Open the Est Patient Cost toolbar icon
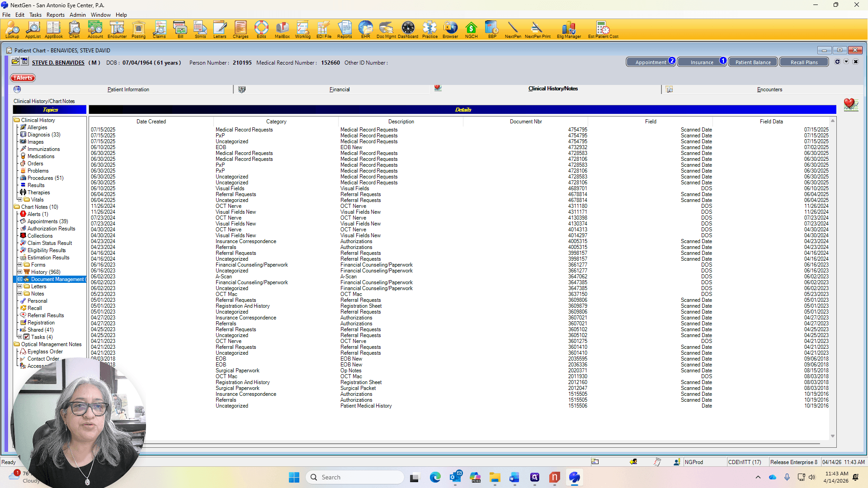The height and width of the screenshot is (488, 868). tap(603, 29)
